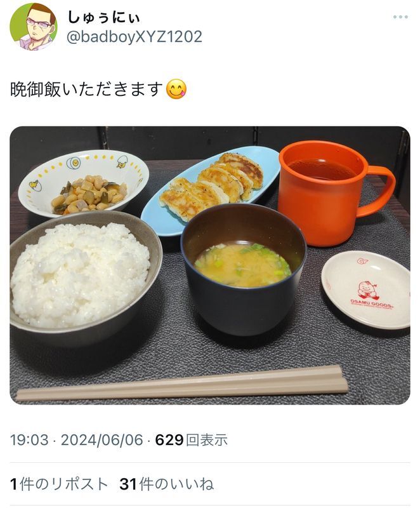
Task: Click the chopsticks in the photo
Action: pos(182,384)
